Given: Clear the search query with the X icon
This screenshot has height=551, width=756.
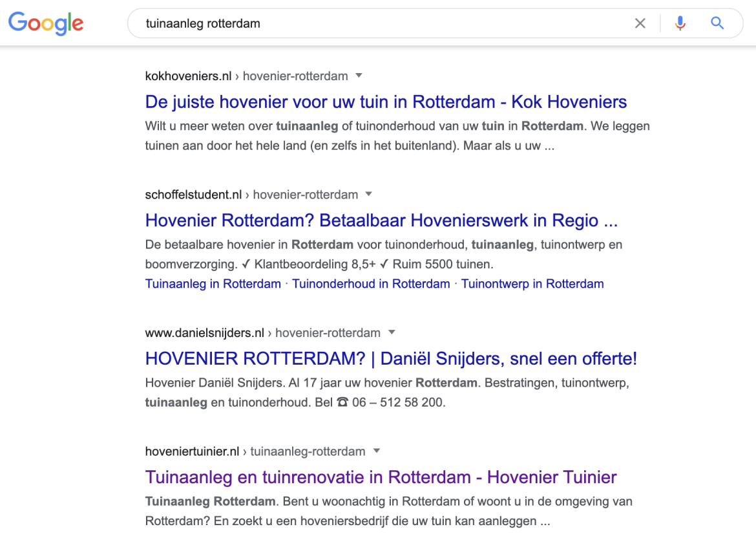Looking at the screenshot, I should 640,23.
